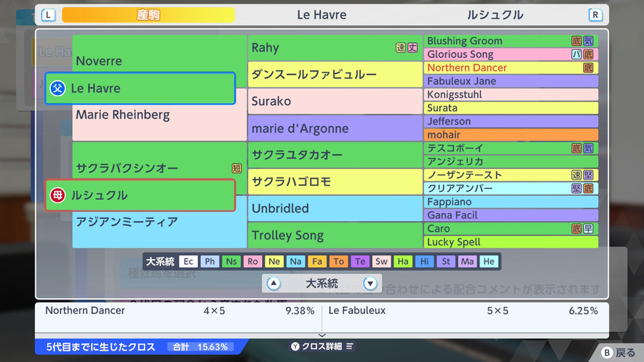Click the L shoulder button icon
644x362 pixels.
coord(49,15)
